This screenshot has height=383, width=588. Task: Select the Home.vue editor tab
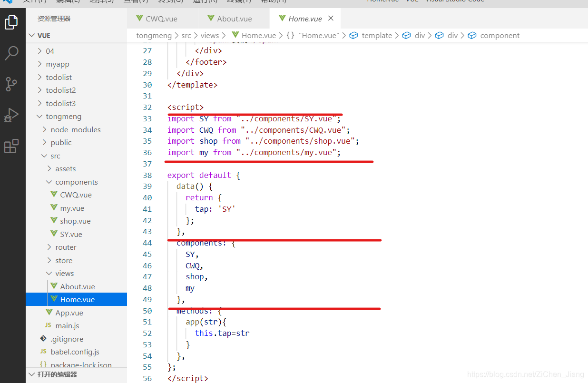pos(305,19)
